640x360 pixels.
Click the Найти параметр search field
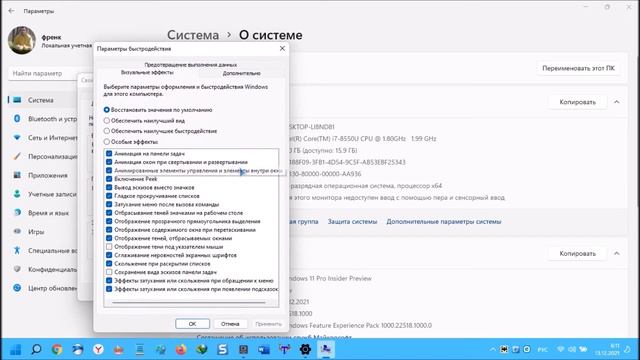43,73
